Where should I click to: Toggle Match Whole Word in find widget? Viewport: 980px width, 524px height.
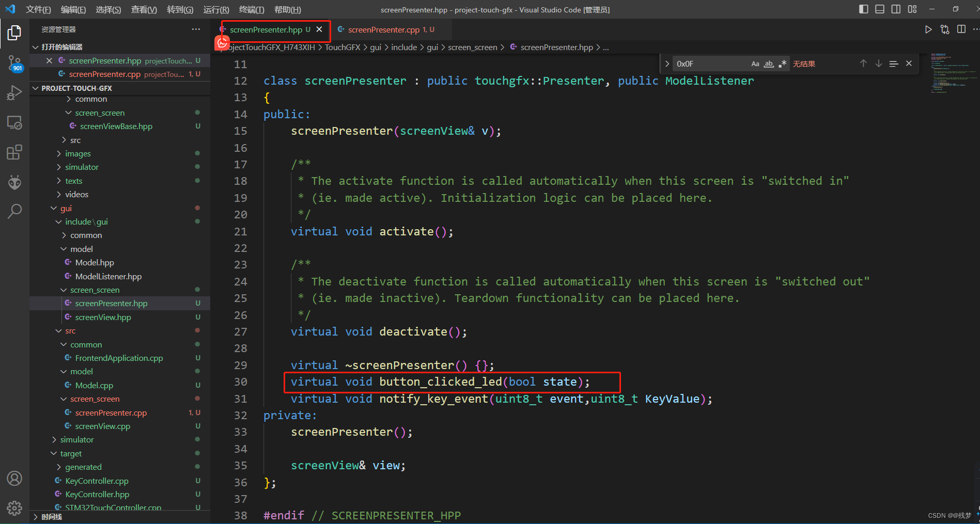(769, 63)
